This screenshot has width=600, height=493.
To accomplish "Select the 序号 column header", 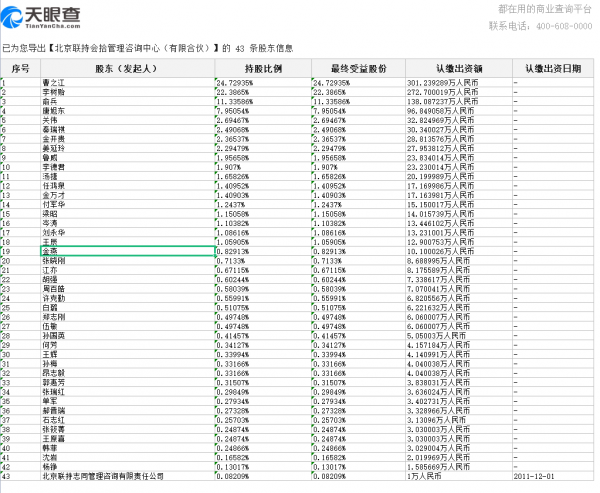I will pyautogui.click(x=21, y=69).
